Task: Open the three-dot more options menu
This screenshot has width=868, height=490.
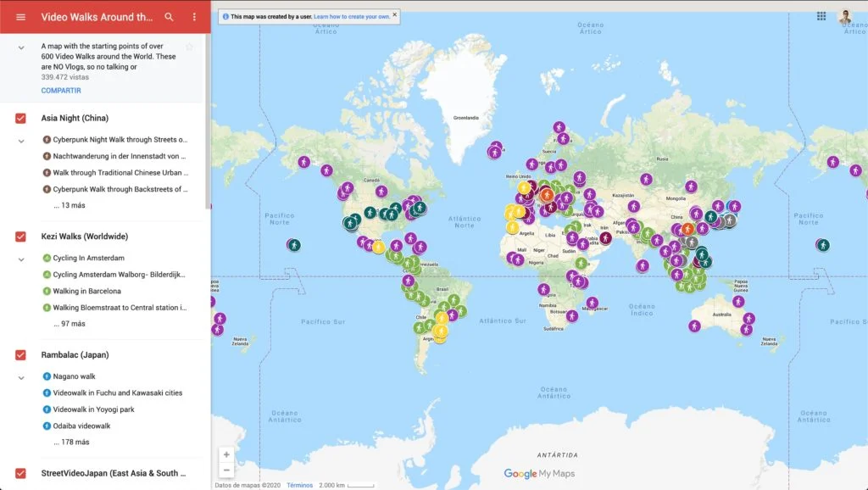Action: 194,17
